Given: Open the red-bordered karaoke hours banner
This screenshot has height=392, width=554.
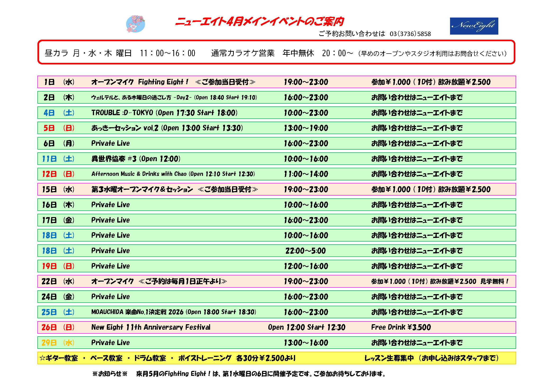Looking at the screenshot, I should click(x=277, y=53).
